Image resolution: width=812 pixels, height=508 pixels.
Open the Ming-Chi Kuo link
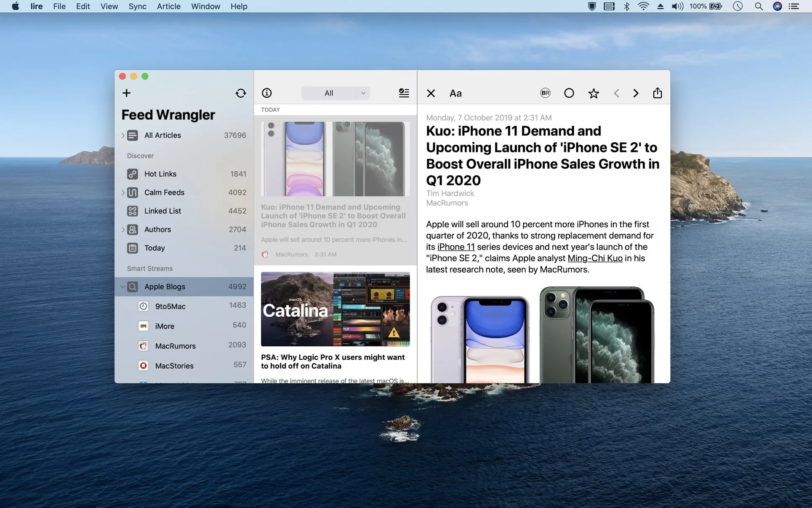click(595, 258)
